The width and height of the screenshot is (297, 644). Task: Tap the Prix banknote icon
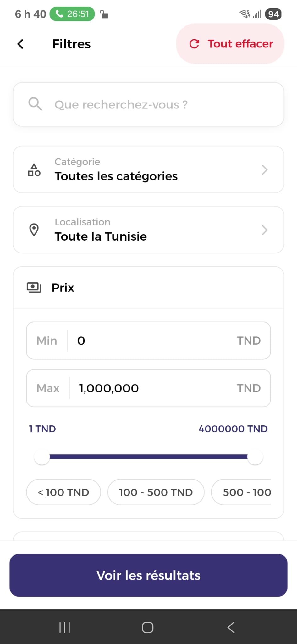coord(34,287)
